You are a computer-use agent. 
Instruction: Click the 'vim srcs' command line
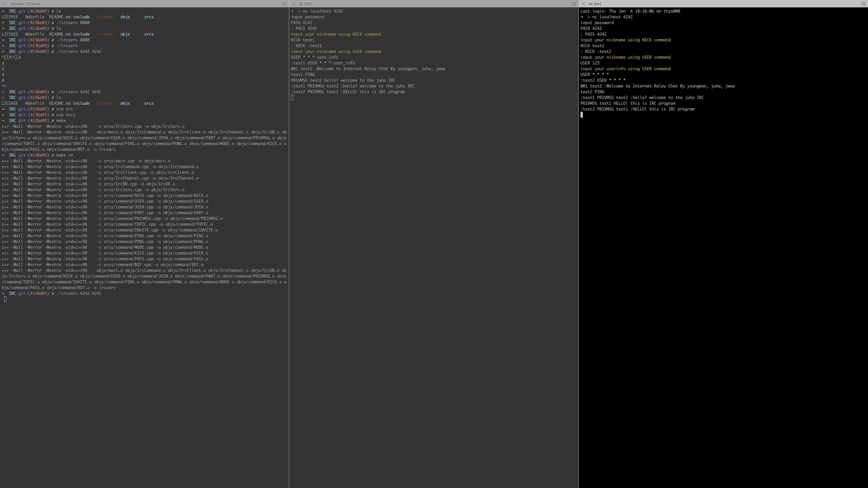click(x=65, y=115)
